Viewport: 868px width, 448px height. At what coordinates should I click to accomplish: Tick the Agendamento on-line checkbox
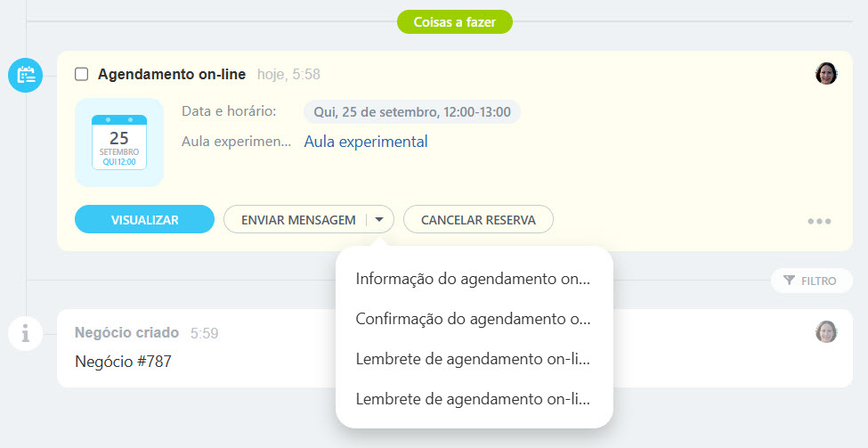point(82,74)
